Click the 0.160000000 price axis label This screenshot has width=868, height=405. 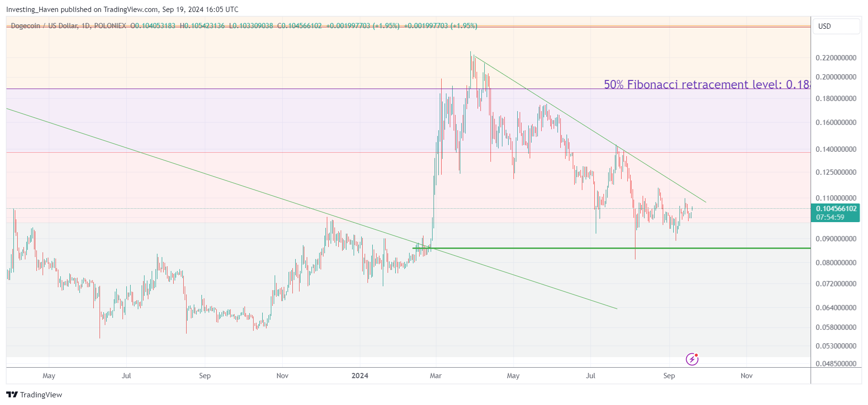click(x=836, y=123)
